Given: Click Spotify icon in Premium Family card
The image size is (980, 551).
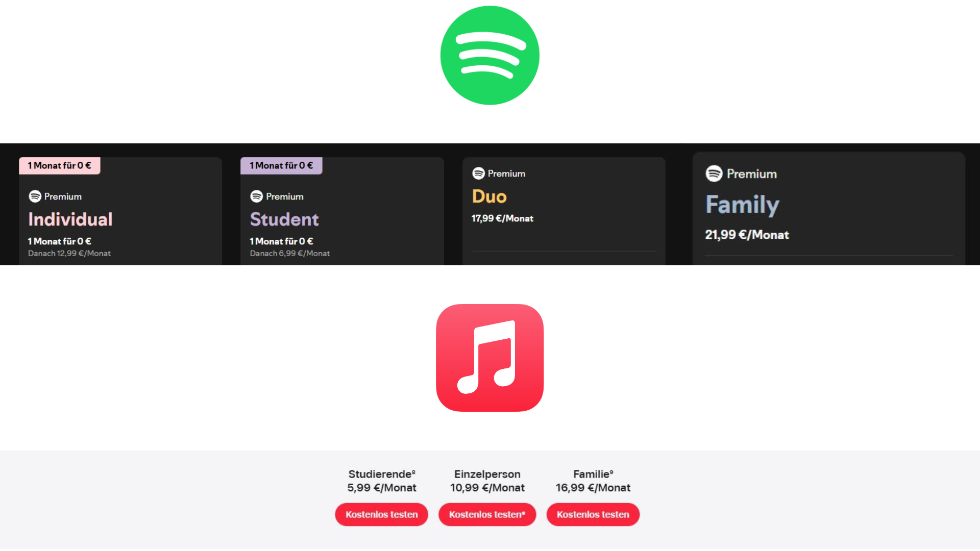Looking at the screenshot, I should [714, 173].
